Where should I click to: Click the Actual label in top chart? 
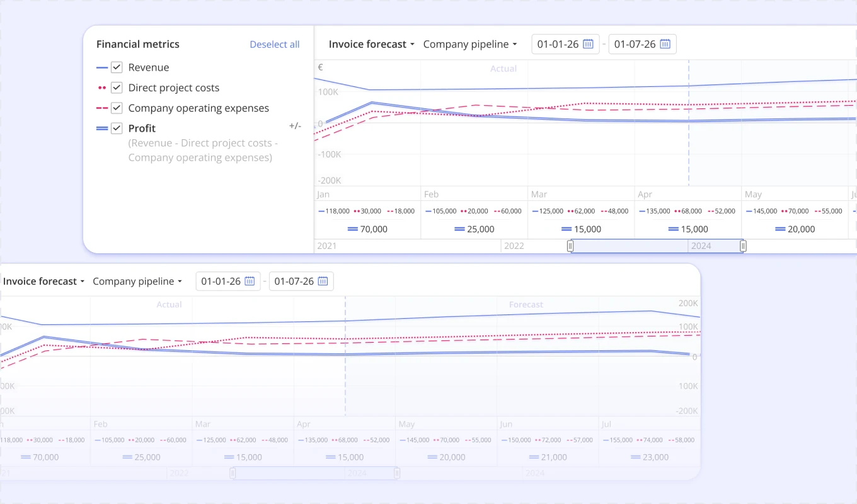(x=503, y=69)
